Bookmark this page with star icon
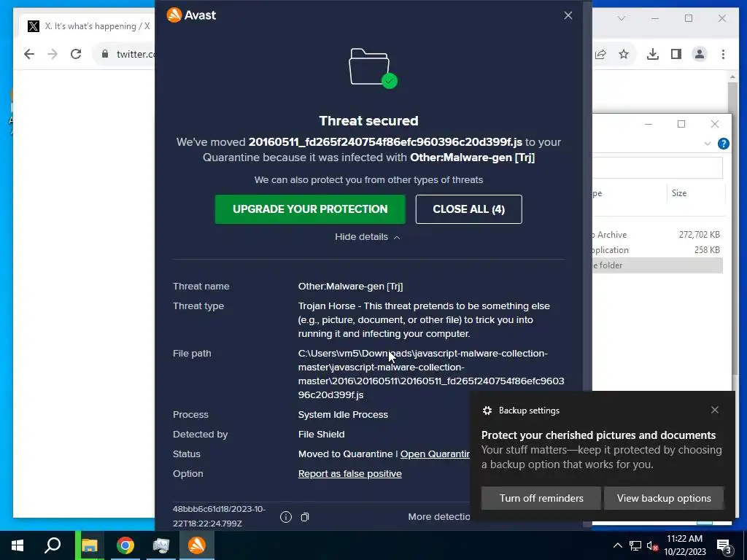 [x=624, y=54]
